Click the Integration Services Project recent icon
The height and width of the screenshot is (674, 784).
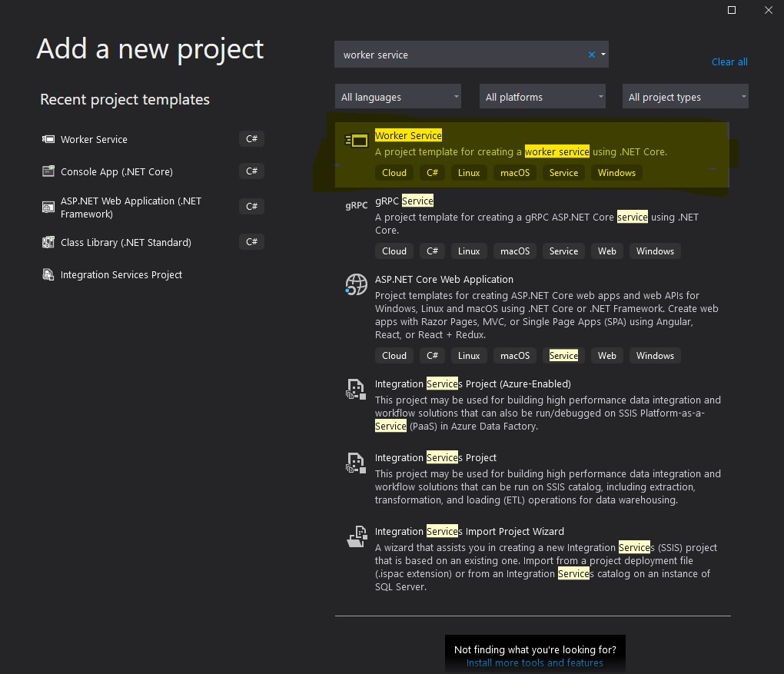[48, 274]
